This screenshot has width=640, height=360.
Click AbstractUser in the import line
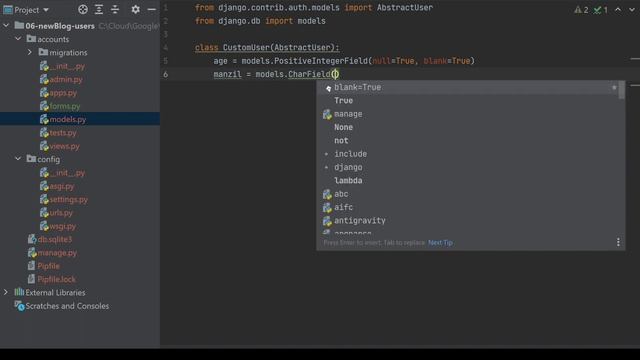[404, 8]
